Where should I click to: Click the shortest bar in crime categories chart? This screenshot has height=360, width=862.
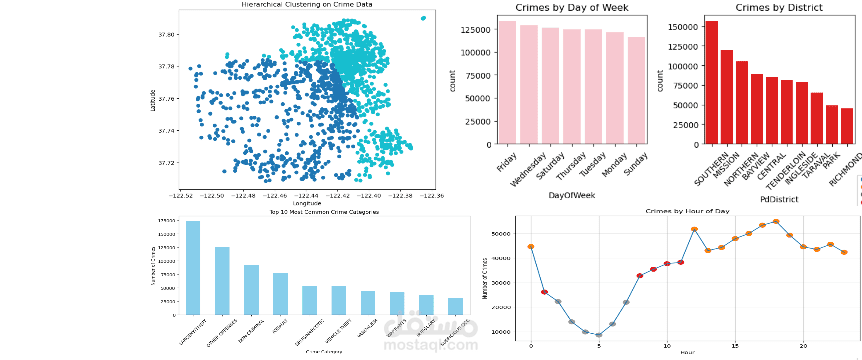[455, 306]
